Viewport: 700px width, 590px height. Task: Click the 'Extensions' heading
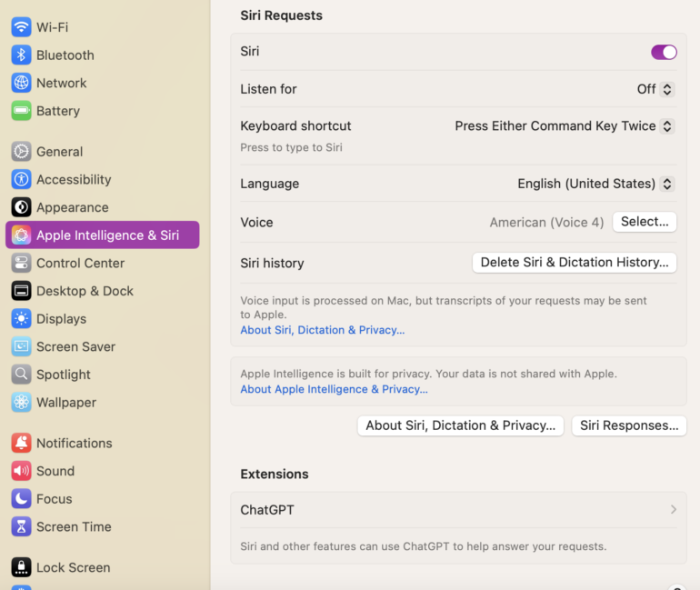click(x=275, y=474)
